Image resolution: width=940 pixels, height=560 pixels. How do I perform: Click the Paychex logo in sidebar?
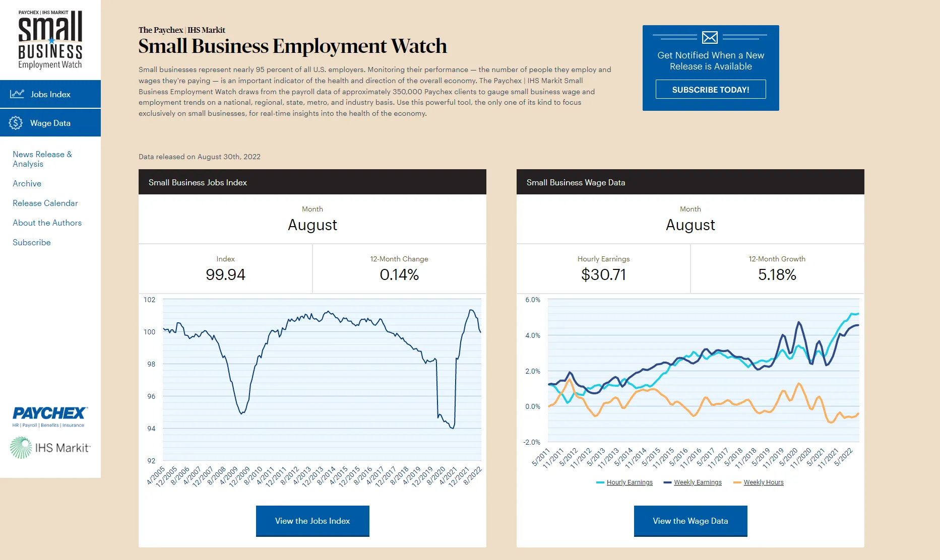[x=49, y=416]
